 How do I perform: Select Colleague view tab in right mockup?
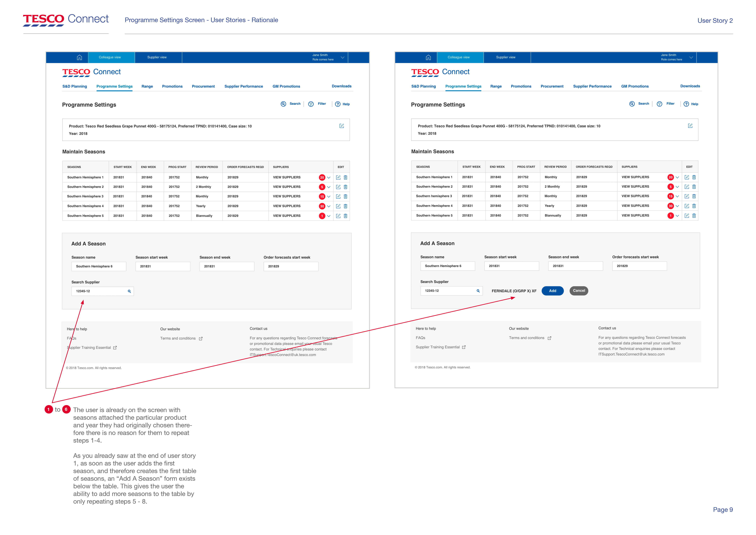click(459, 57)
